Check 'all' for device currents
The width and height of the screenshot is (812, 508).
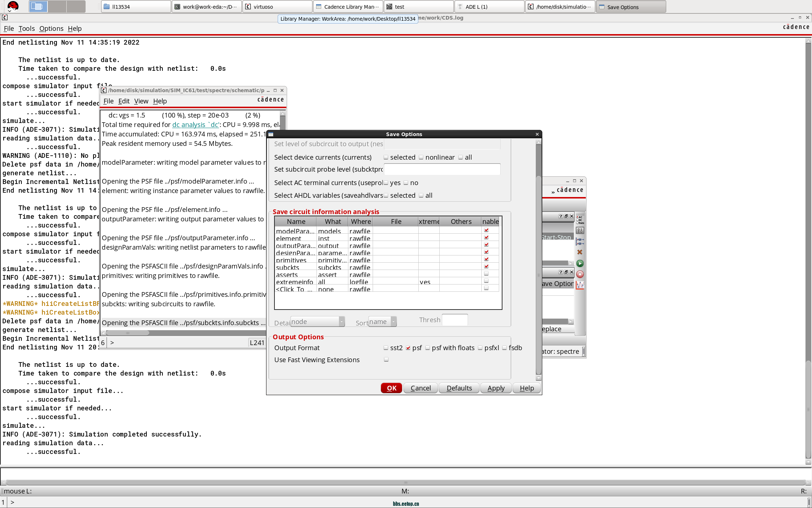click(461, 157)
